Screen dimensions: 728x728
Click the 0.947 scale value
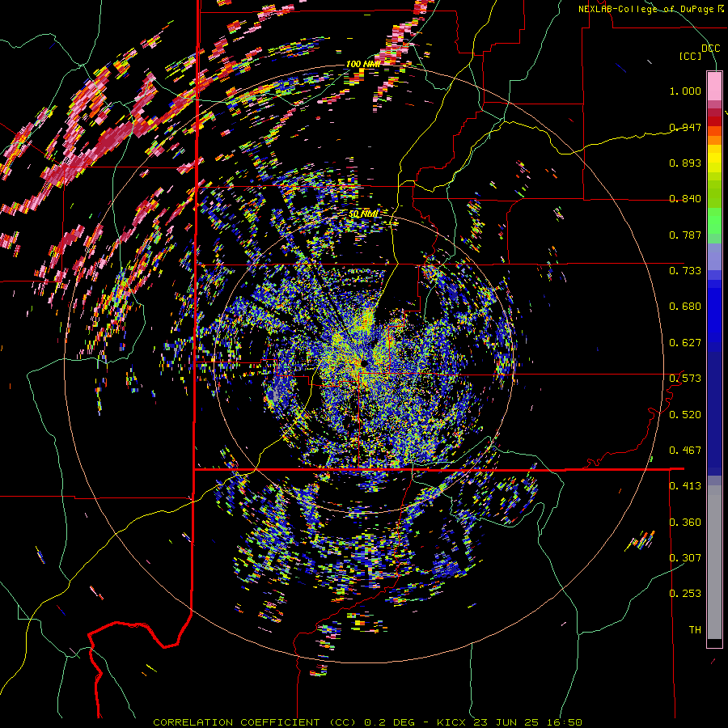pyautogui.click(x=685, y=127)
